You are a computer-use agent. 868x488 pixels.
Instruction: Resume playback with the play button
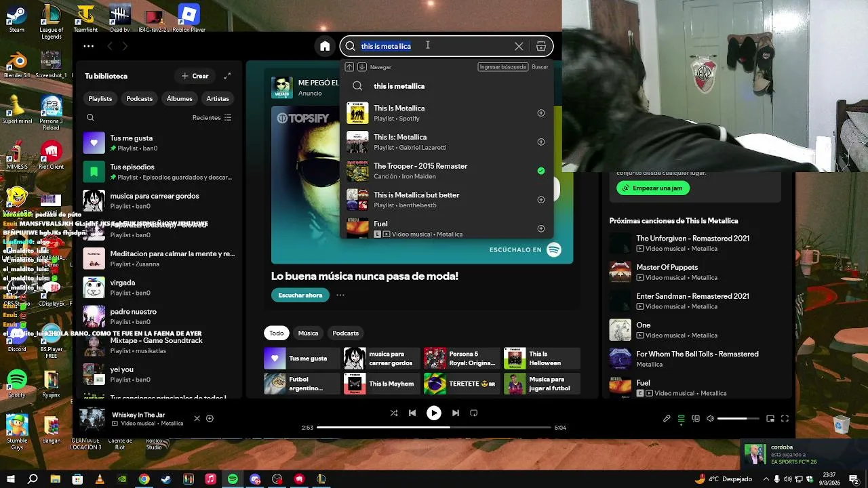pos(434,413)
